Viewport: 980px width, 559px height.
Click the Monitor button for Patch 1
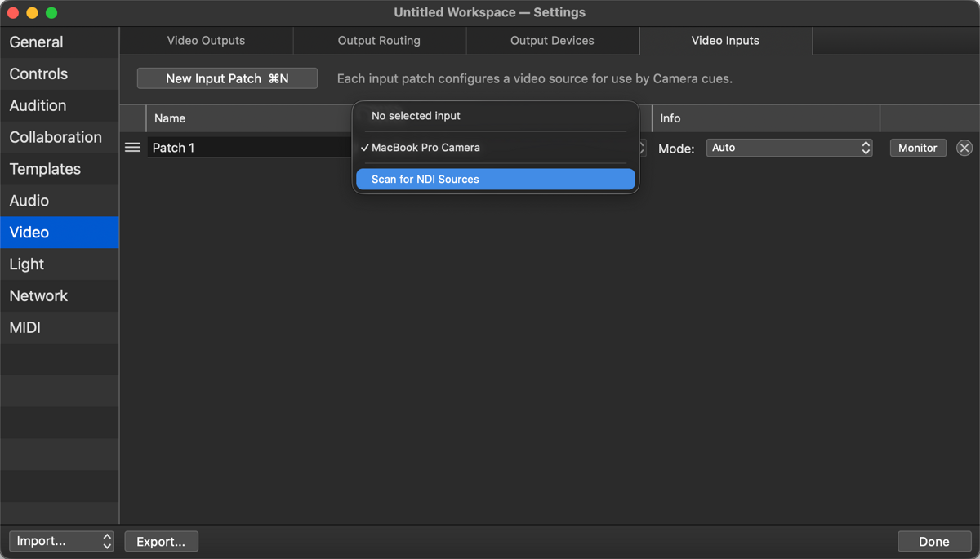point(918,148)
